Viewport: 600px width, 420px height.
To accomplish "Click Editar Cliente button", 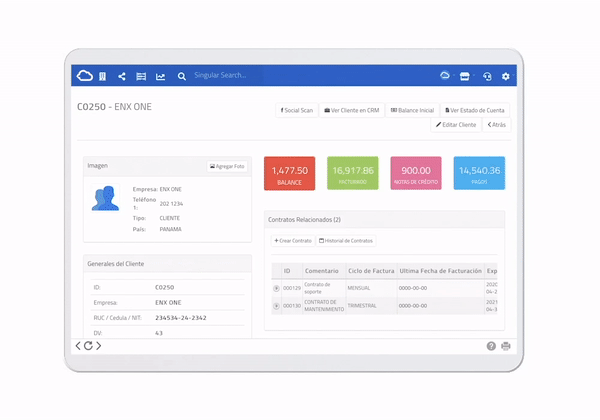I will click(456, 125).
